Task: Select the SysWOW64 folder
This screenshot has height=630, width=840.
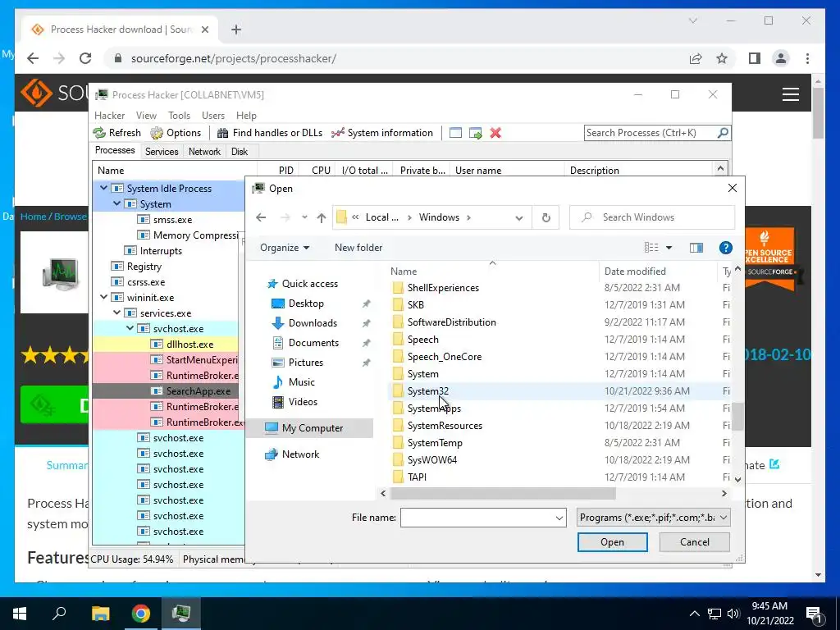Action: tap(431, 460)
